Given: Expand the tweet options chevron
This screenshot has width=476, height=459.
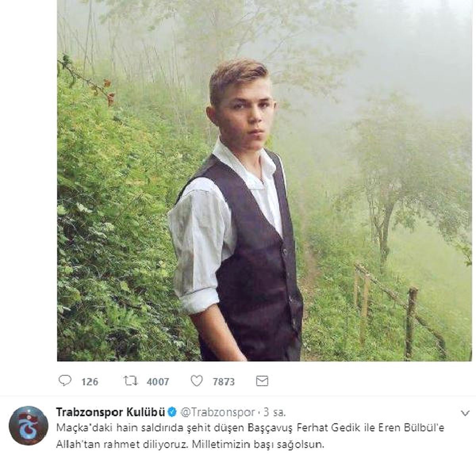Looking at the screenshot, I should tap(466, 413).
